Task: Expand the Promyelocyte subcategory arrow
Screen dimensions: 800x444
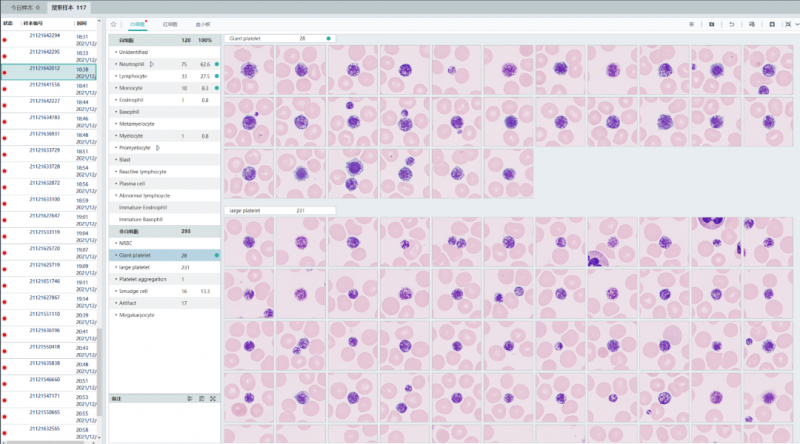Action: pos(158,147)
